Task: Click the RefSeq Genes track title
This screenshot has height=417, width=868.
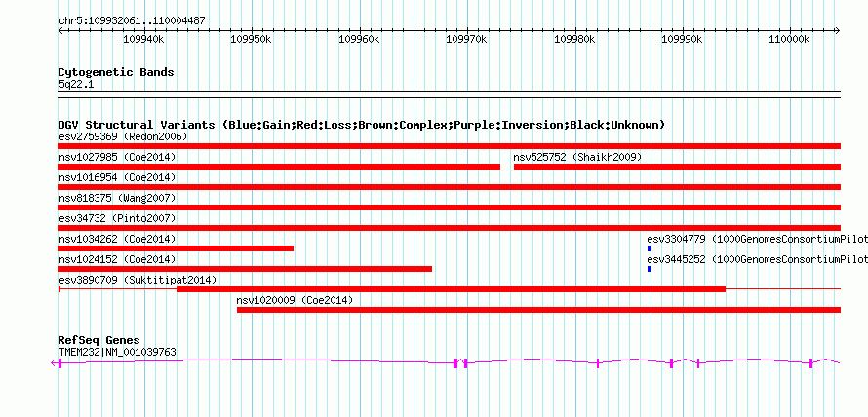Action: (99, 340)
